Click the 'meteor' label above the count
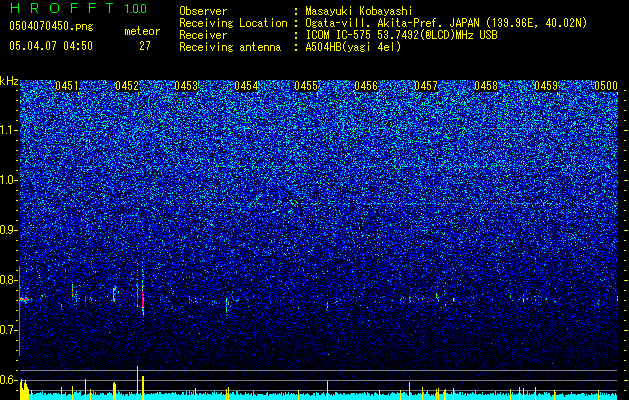The height and width of the screenshot is (400, 629). point(142,31)
